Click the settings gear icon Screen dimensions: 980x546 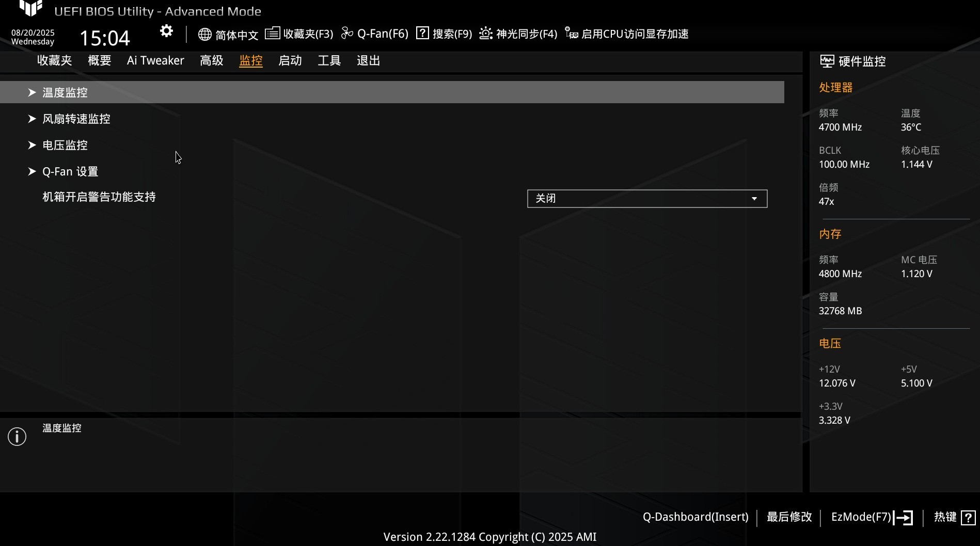point(166,31)
